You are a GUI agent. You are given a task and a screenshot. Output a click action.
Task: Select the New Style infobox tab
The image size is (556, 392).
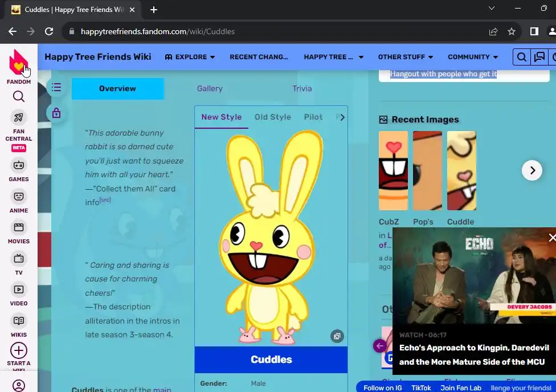222,117
